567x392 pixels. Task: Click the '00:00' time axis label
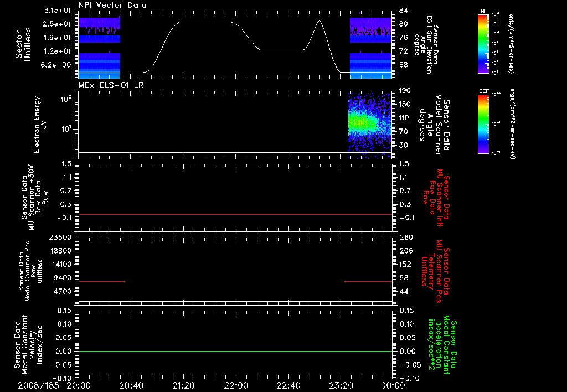tap(393, 385)
